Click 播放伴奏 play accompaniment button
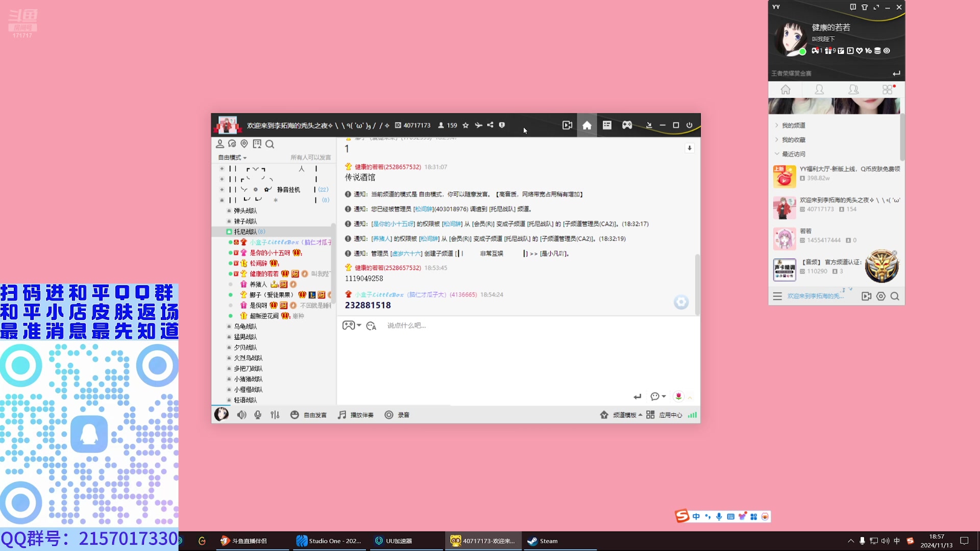The image size is (980, 551). click(x=356, y=414)
